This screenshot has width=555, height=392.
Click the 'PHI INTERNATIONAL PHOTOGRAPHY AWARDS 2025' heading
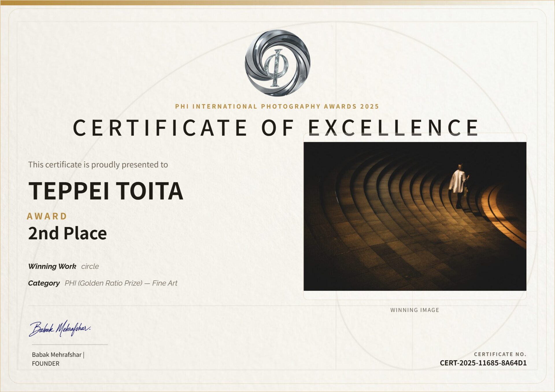pyautogui.click(x=277, y=106)
